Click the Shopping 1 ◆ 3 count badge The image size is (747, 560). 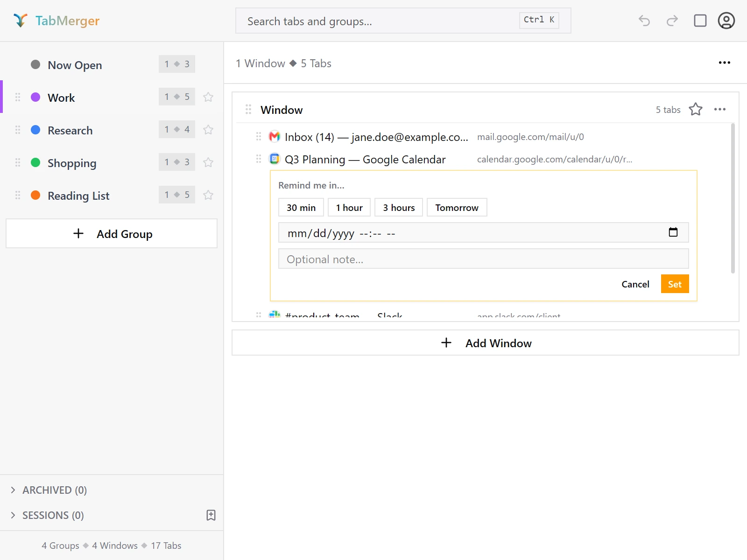point(177,162)
